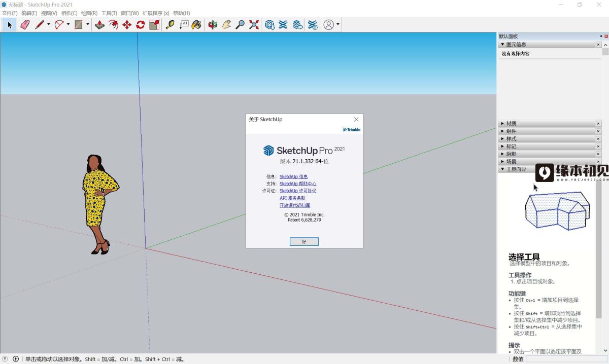609x364 pixels.
Task: Open the SketchUp 许可协议 link
Action: (x=298, y=191)
